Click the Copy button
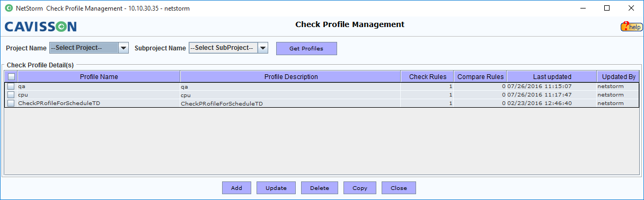This screenshot has height=200, width=644. pyautogui.click(x=360, y=188)
